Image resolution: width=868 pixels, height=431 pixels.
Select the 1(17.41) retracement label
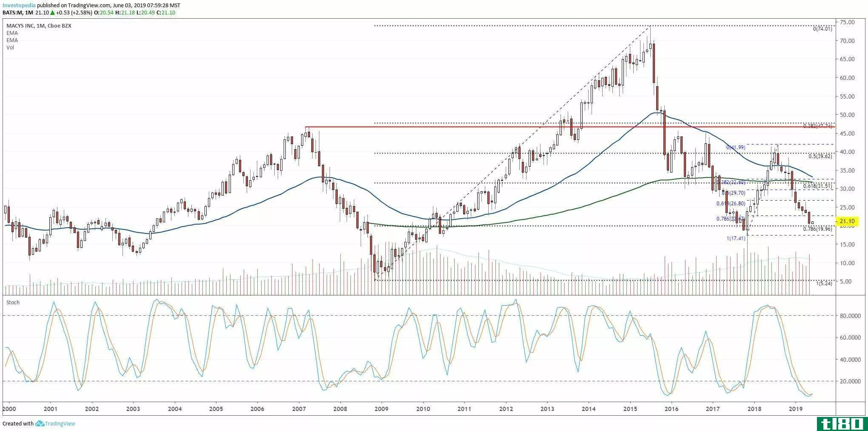[736, 238]
